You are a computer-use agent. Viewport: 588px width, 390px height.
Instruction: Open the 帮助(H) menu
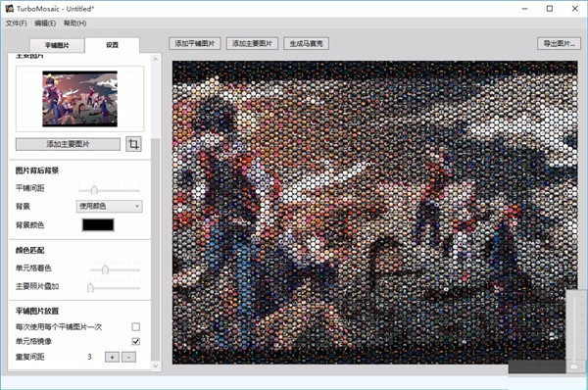pos(74,24)
